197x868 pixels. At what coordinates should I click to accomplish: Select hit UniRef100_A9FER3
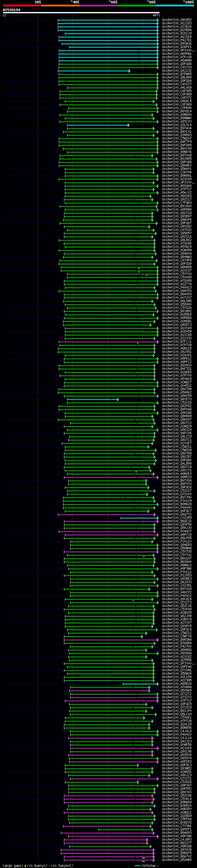pos(177,762)
